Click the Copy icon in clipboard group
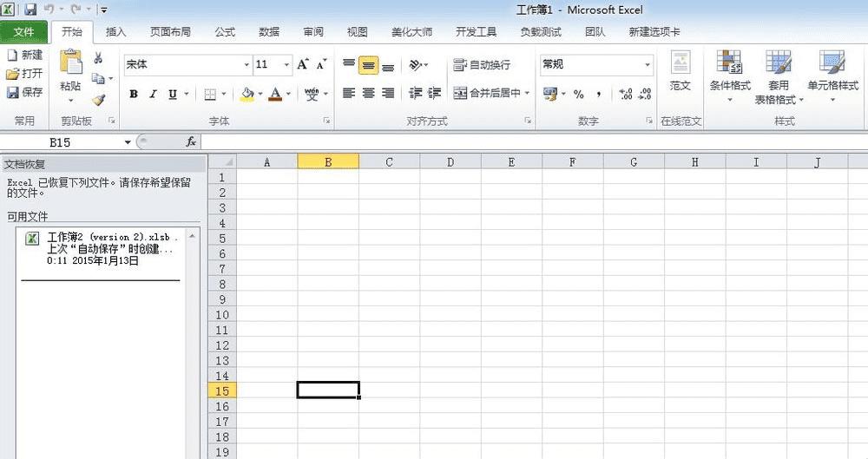The image size is (868, 459). 98,79
